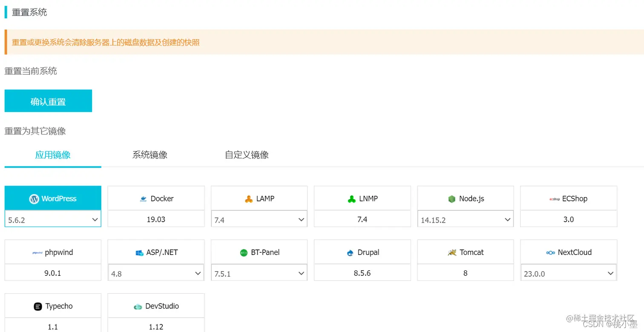This screenshot has height=332, width=644.
Task: Click the BT-Panel green icon
Action: click(x=244, y=253)
